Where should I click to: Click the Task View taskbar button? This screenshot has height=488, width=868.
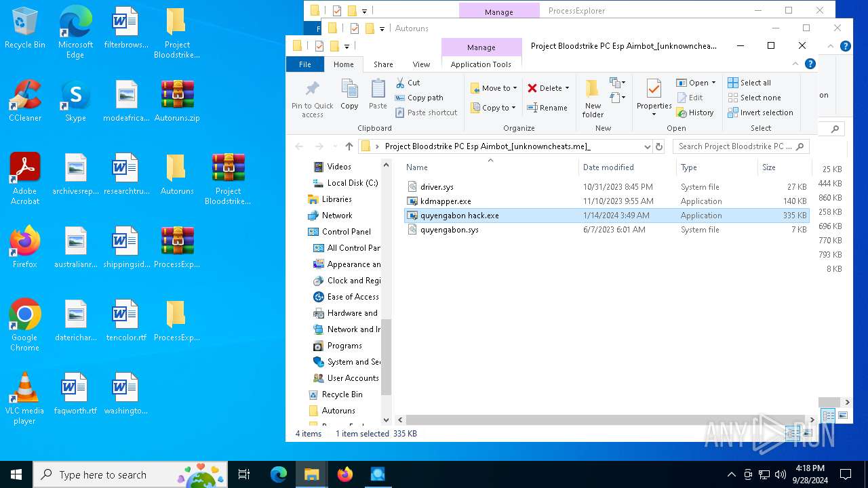tap(244, 474)
